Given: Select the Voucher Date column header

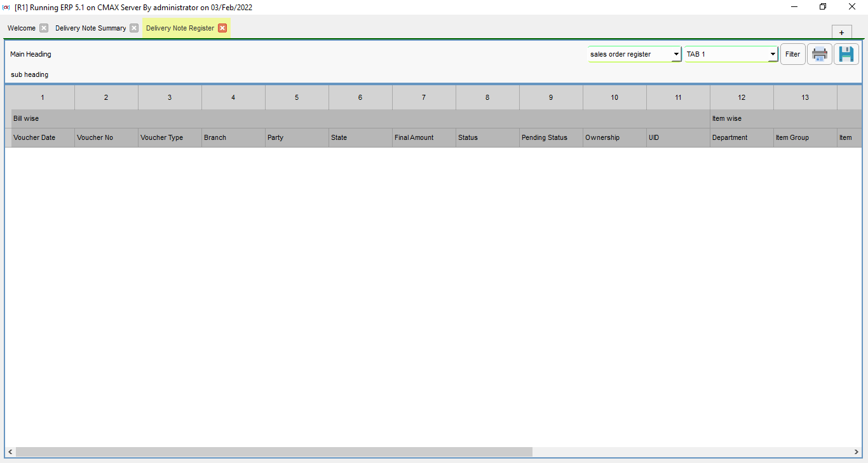Looking at the screenshot, I should click(x=34, y=137).
